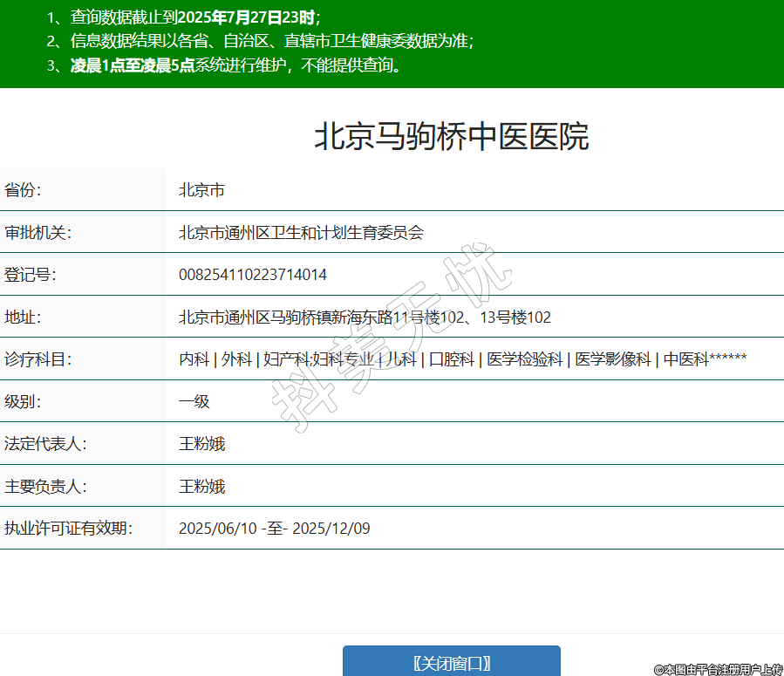Select the 执业许可证有效期 field label

pyautogui.click(x=68, y=529)
